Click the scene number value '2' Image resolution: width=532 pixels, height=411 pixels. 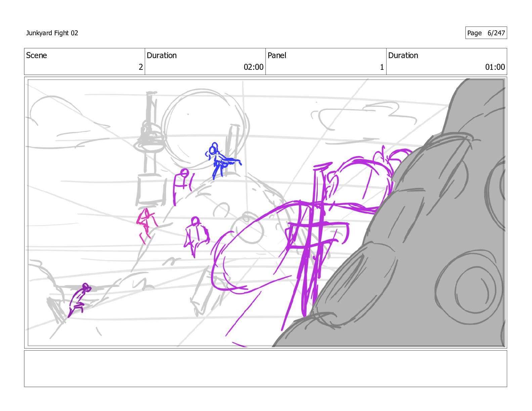[141, 67]
